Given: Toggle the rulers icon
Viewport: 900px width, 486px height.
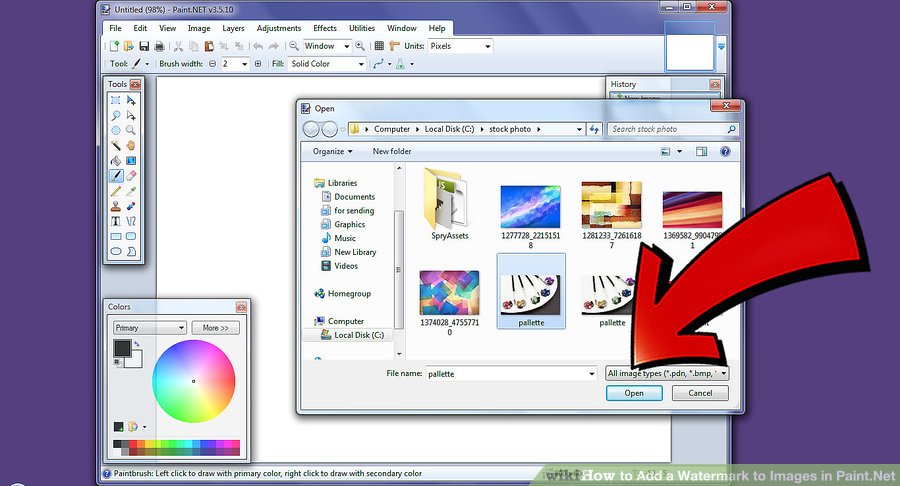Looking at the screenshot, I should click(394, 46).
